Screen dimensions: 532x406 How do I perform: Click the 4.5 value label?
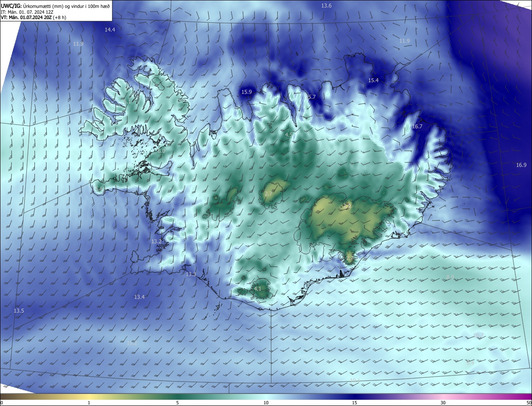288,135
